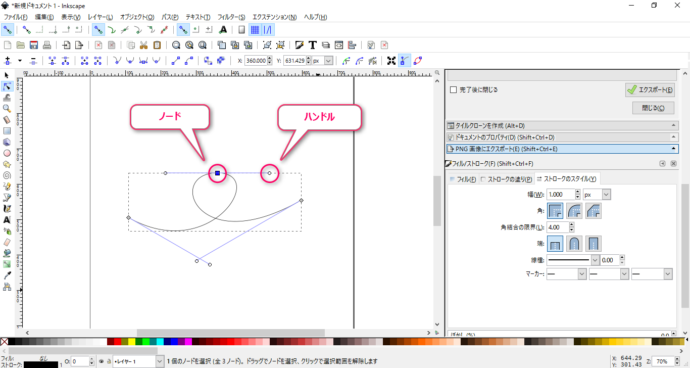Toggle the layer visibility eye icon

coord(101,361)
